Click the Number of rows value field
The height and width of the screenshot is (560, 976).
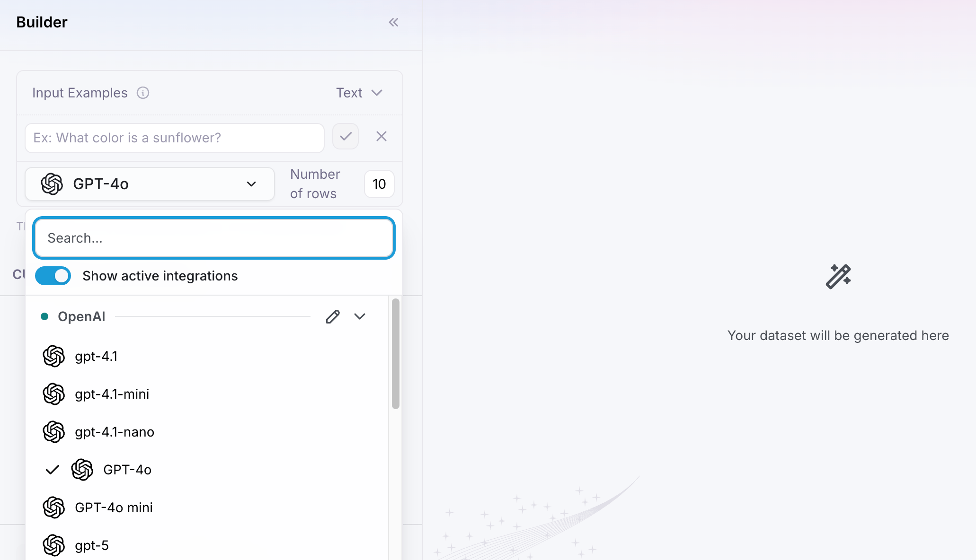[x=379, y=184]
